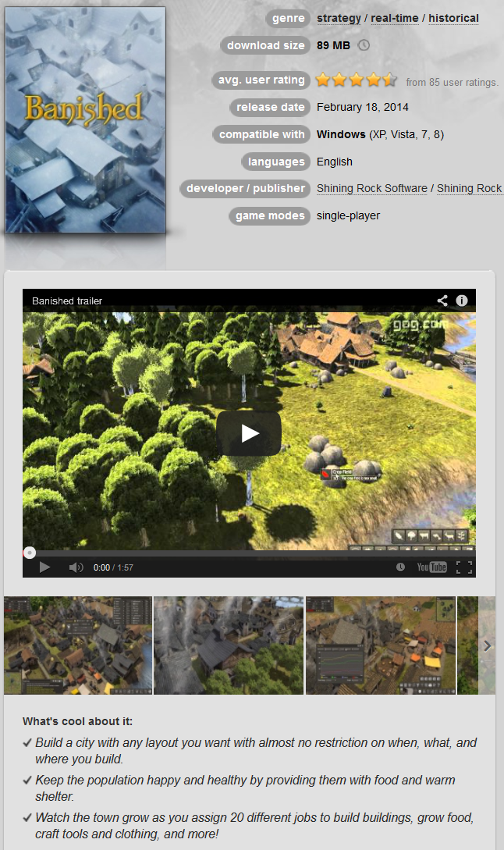Click the '89 MB' download size value

333,45
